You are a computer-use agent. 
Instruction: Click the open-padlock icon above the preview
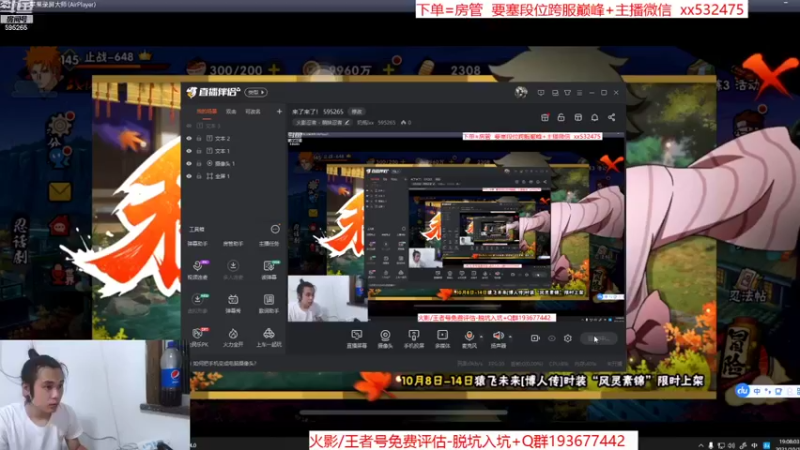[x=561, y=117]
